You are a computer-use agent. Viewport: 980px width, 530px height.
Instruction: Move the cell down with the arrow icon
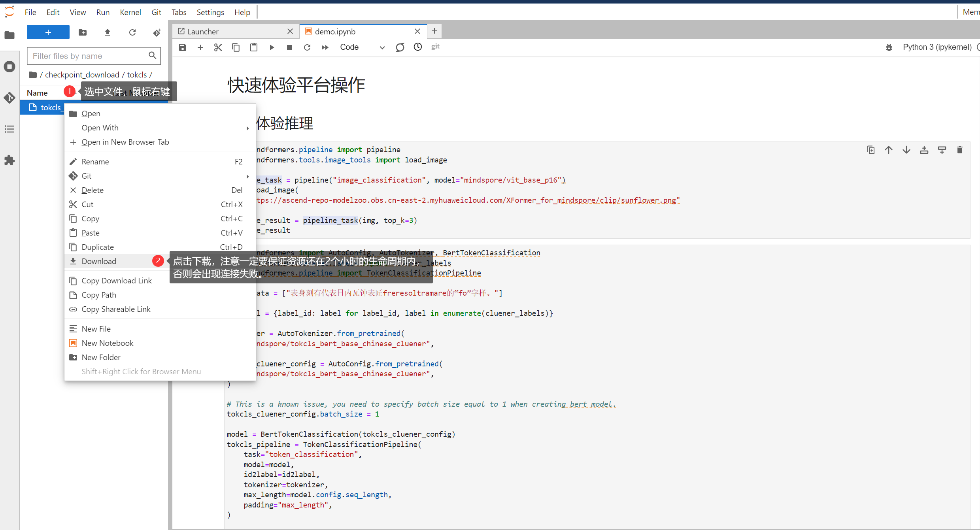point(906,150)
